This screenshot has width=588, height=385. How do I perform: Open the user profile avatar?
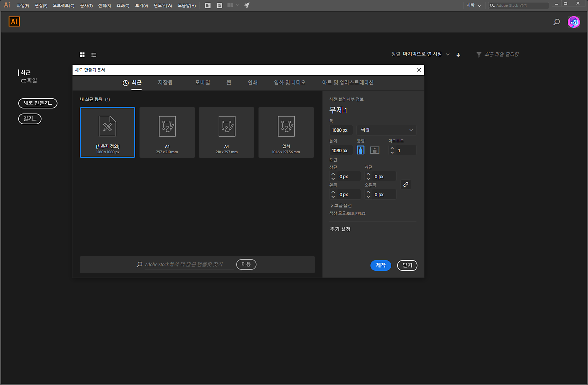pyautogui.click(x=573, y=22)
